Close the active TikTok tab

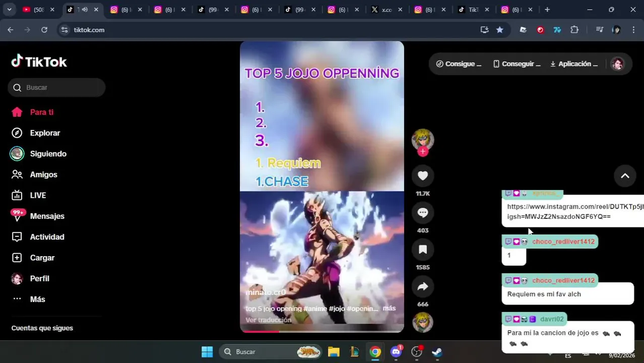coord(96,10)
